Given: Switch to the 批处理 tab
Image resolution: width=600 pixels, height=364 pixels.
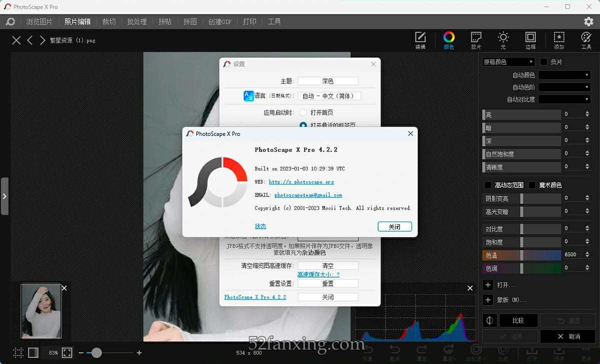Looking at the screenshot, I should [137, 21].
